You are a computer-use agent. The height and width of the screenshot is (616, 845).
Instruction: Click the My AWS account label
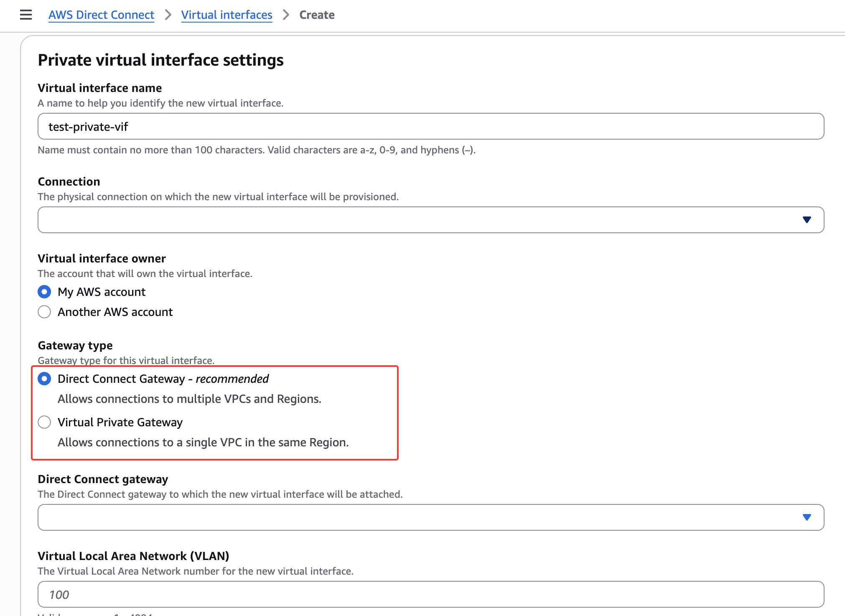point(102,292)
